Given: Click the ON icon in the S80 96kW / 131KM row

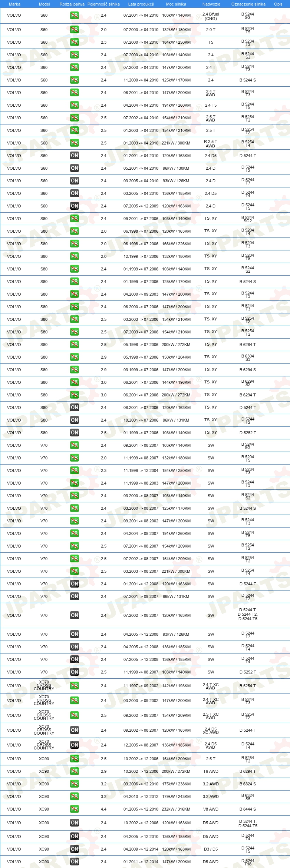Looking at the screenshot, I should tap(75, 420).
